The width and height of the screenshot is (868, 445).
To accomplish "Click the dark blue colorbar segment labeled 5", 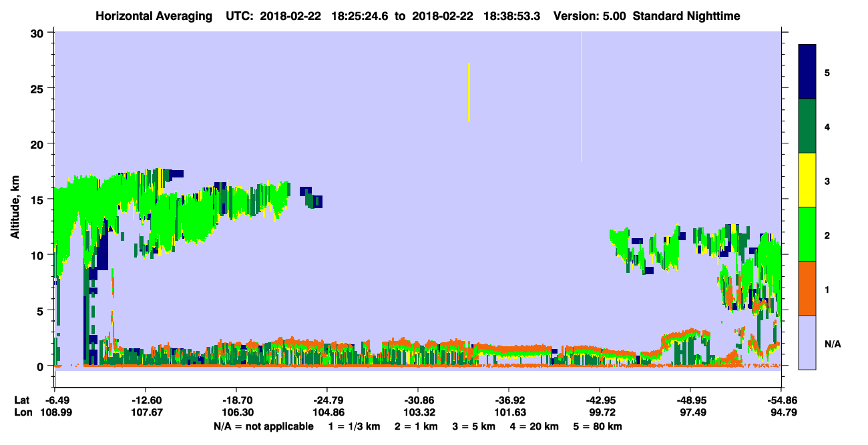I will point(807,72).
